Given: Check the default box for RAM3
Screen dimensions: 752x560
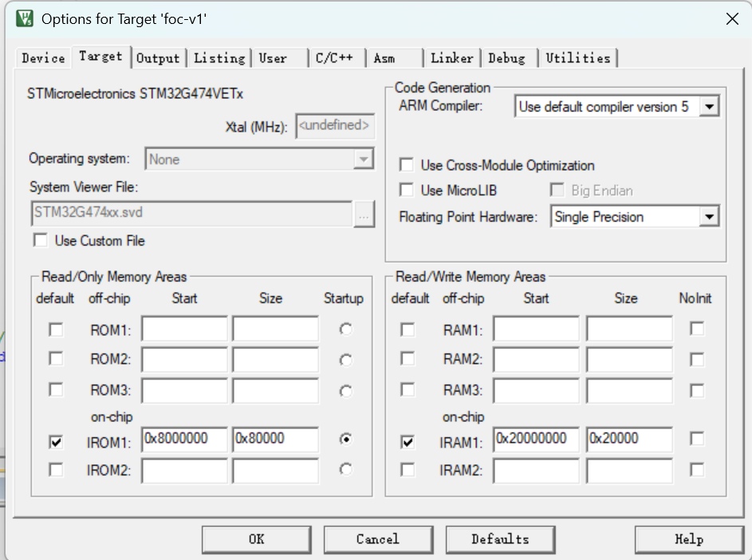Looking at the screenshot, I should tap(407, 389).
